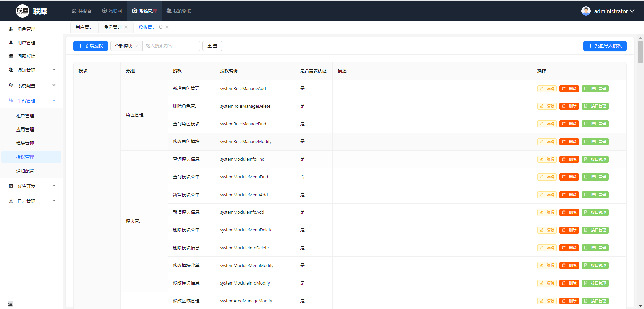644x309 pixels.
Task: Click the collapse sidebar icon at bottom left
Action: pos(10,304)
